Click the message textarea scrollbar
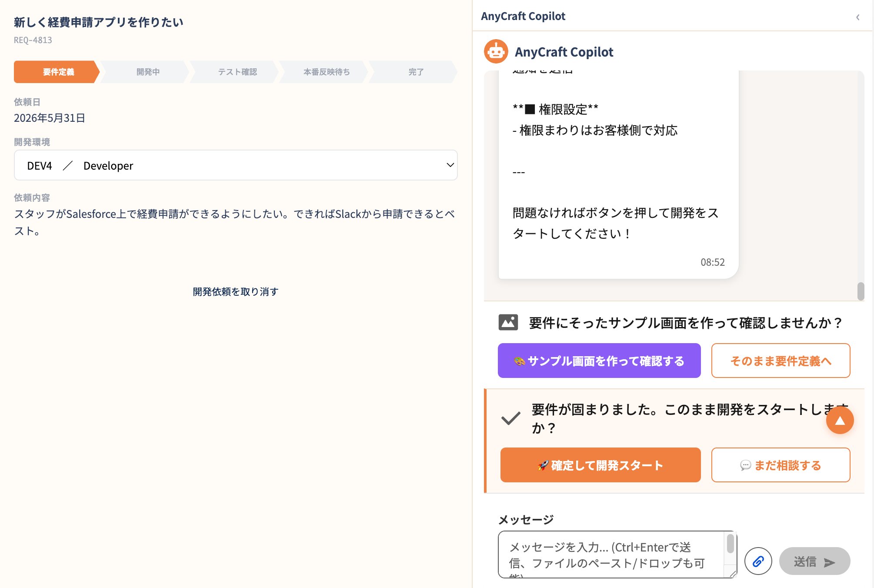The height and width of the screenshot is (588, 874). (x=731, y=544)
